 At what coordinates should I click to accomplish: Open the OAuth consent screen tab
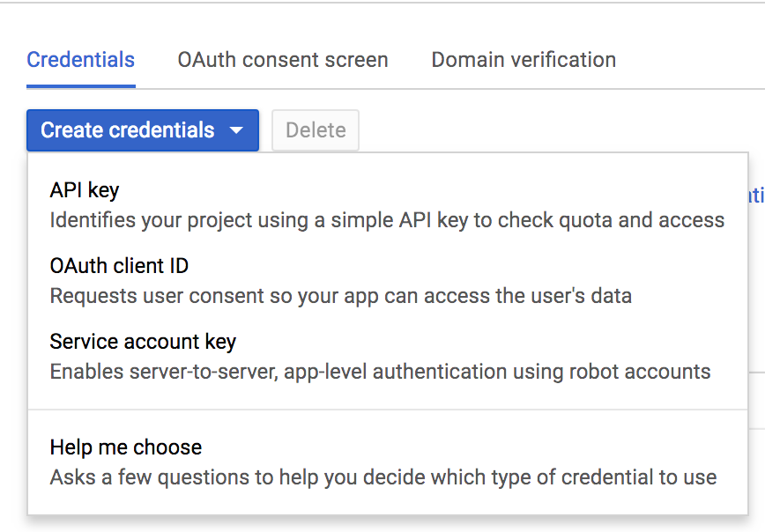click(283, 60)
